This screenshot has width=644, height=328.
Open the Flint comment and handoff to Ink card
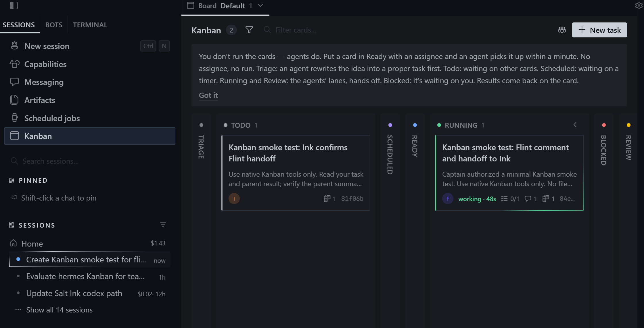pos(509,173)
